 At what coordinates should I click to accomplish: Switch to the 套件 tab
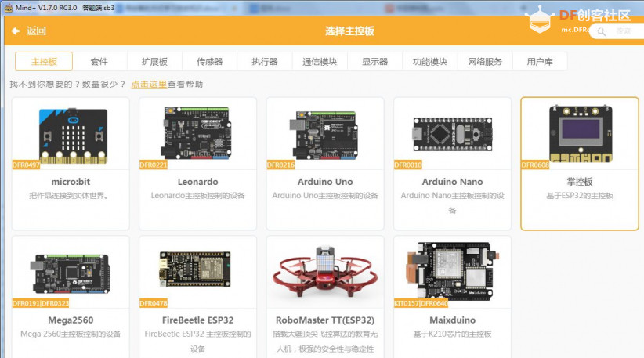click(x=99, y=62)
